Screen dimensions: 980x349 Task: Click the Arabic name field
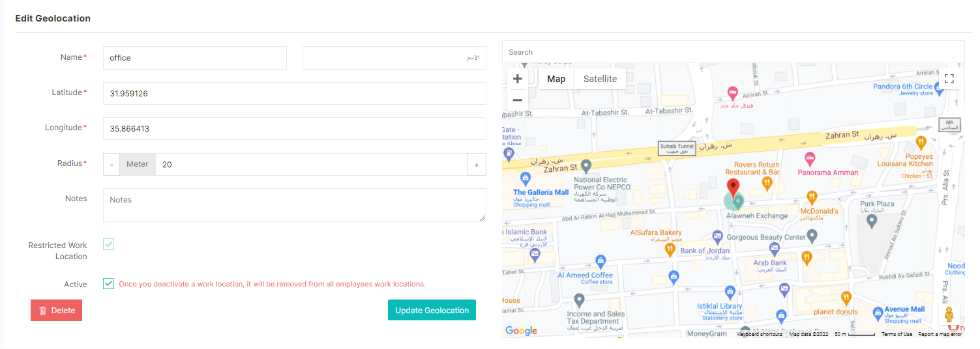[x=394, y=58]
